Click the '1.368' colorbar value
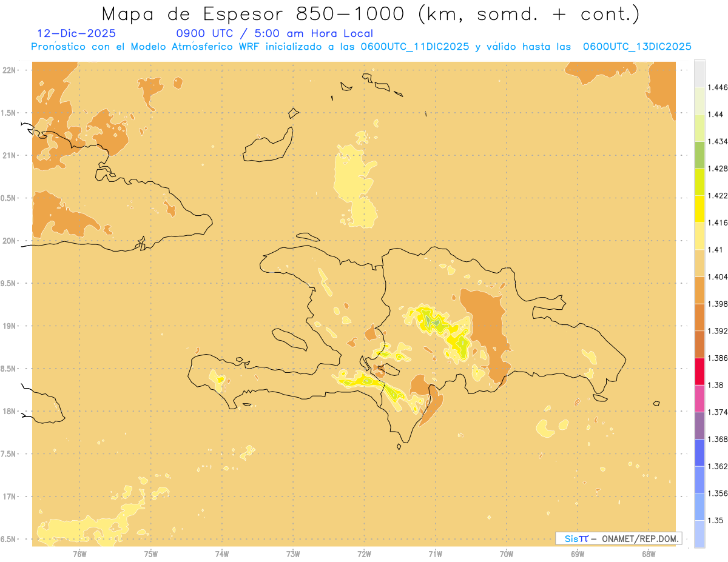The height and width of the screenshot is (562, 728). (x=717, y=439)
